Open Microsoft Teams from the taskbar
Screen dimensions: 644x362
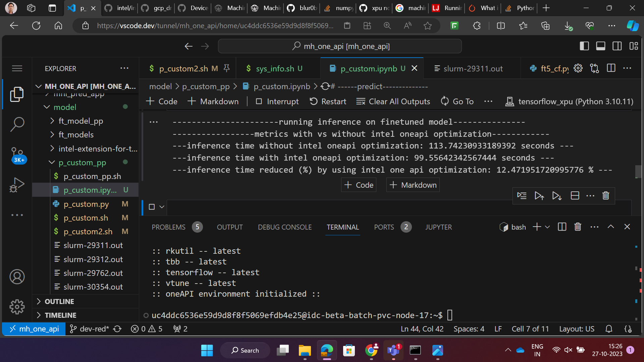[x=393, y=350]
